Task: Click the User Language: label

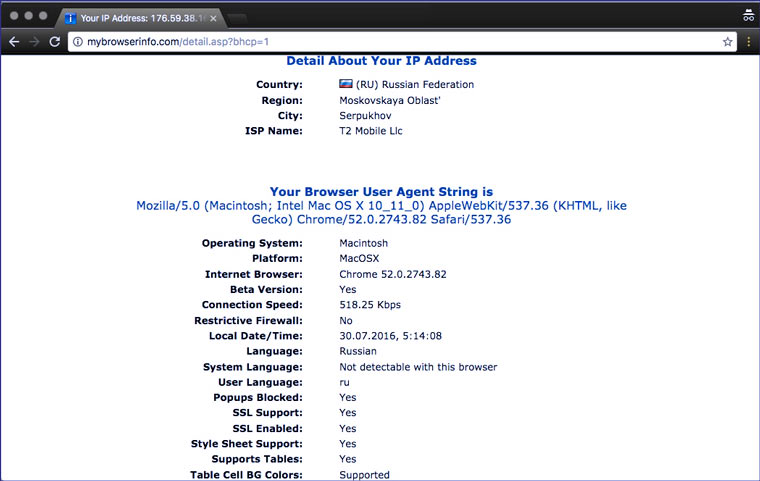Action: pos(260,383)
